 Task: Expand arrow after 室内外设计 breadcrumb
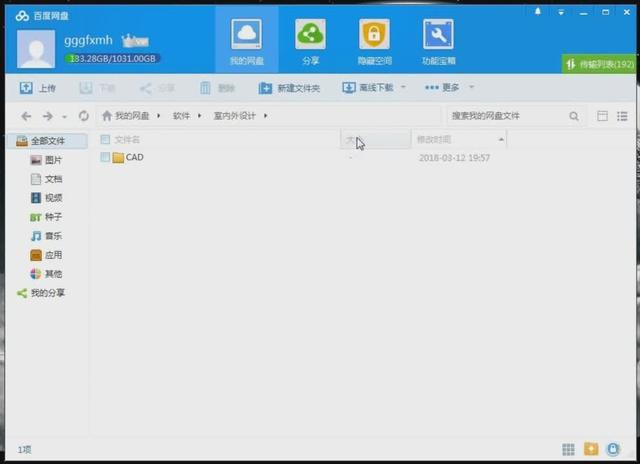(265, 116)
